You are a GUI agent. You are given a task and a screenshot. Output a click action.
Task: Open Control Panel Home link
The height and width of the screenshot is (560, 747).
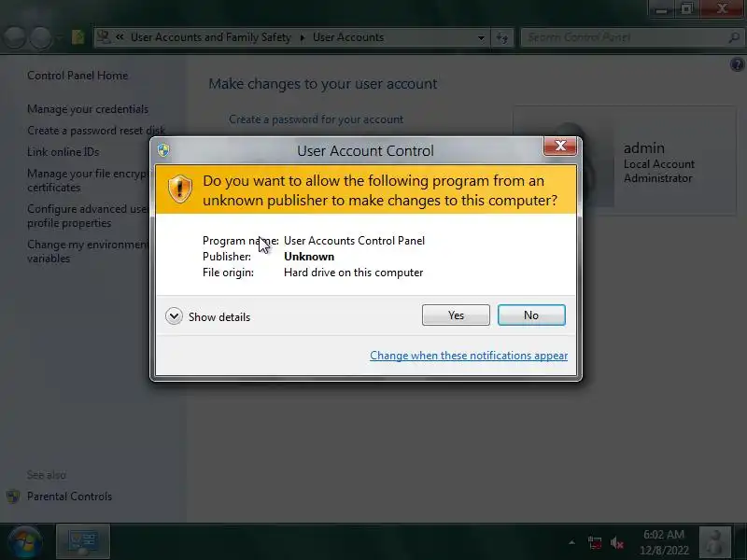(x=78, y=76)
